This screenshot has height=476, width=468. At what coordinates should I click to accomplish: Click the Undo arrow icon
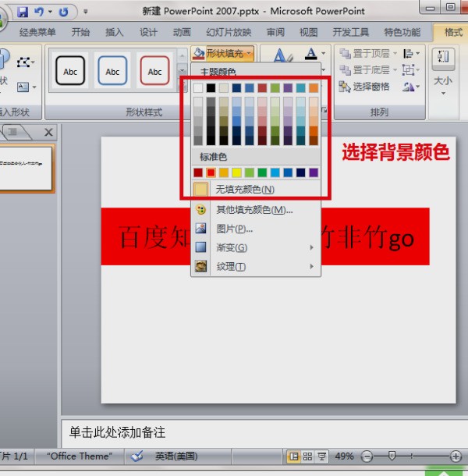(38, 12)
